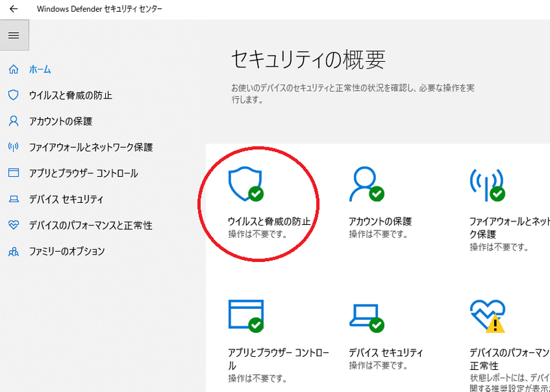The height and width of the screenshot is (392, 550).
Task: Click the アプリとブラウザー コントロール tile title
Action: coord(279,359)
